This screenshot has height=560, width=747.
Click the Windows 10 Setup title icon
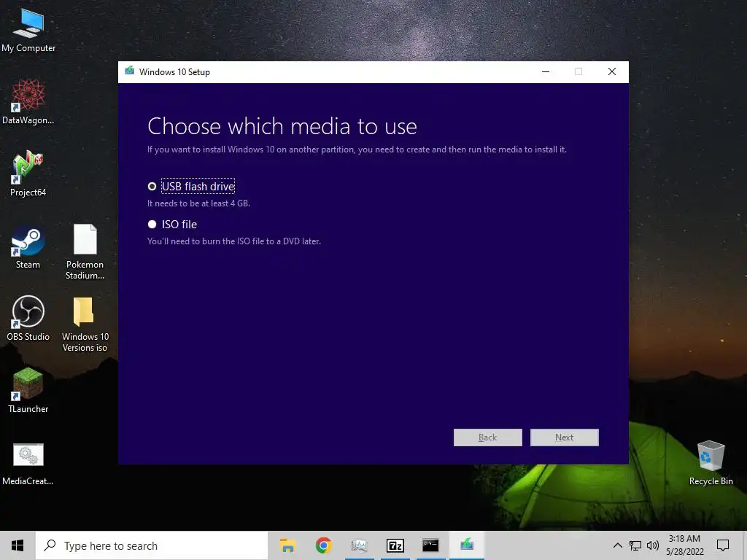pos(130,71)
